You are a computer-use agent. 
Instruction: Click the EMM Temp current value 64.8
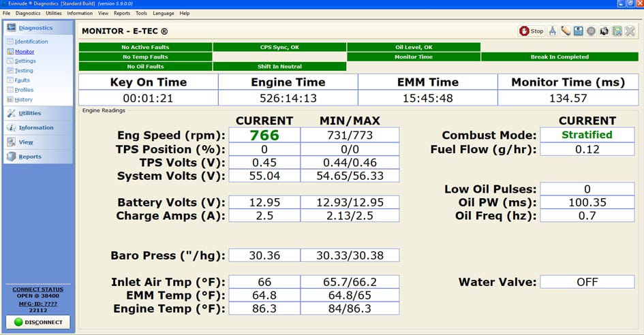tap(264, 296)
